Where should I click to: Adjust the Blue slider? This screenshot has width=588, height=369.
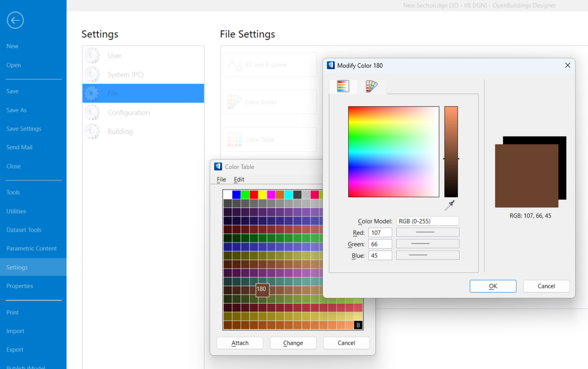pyautogui.click(x=427, y=255)
